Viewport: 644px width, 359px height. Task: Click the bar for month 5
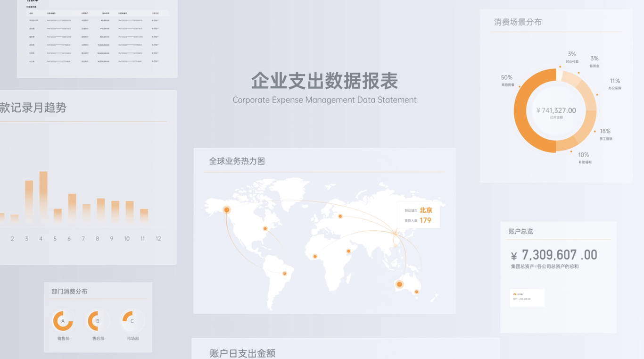click(x=58, y=216)
